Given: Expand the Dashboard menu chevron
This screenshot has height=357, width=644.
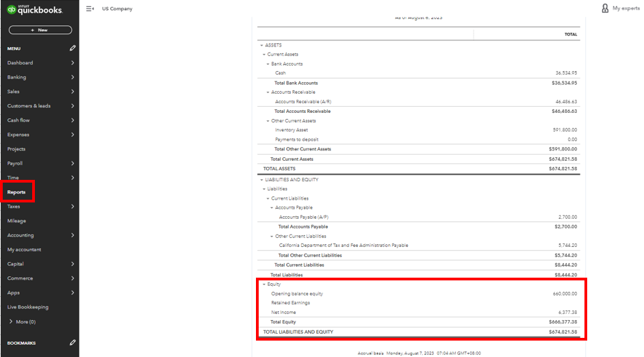Looking at the screenshot, I should coord(73,63).
